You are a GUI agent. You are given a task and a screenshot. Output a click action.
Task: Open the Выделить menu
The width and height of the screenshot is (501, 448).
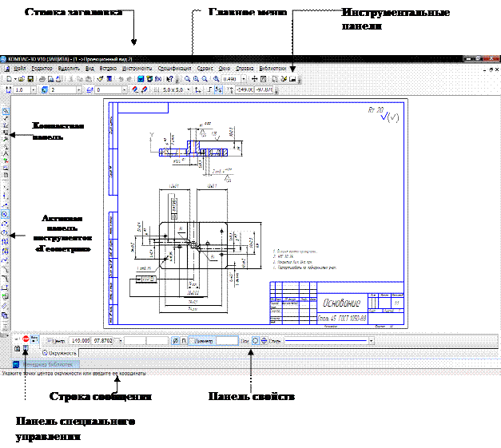click(x=69, y=69)
